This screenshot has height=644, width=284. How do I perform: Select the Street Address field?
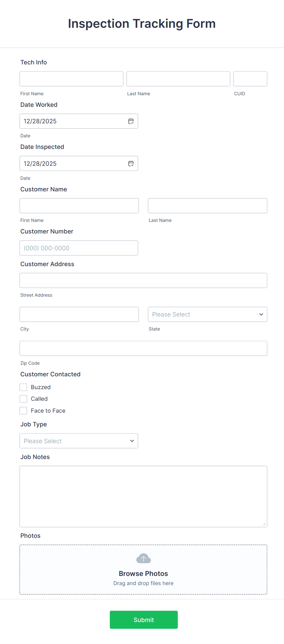point(143,280)
